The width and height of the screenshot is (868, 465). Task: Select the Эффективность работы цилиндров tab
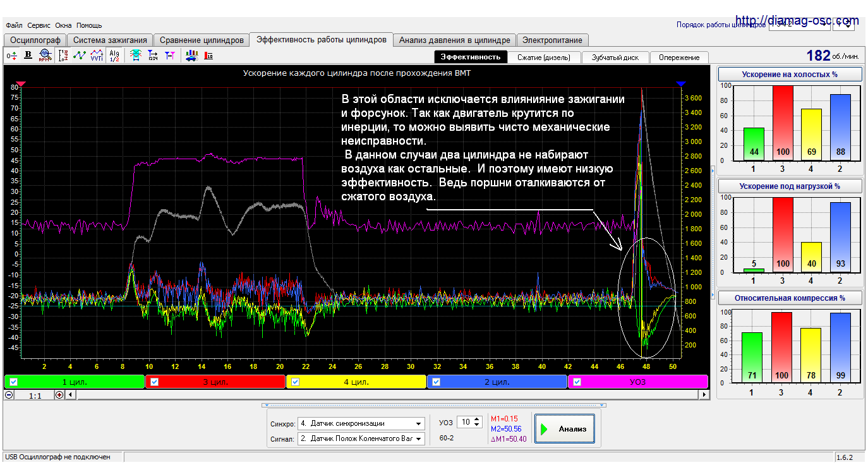[x=322, y=39]
